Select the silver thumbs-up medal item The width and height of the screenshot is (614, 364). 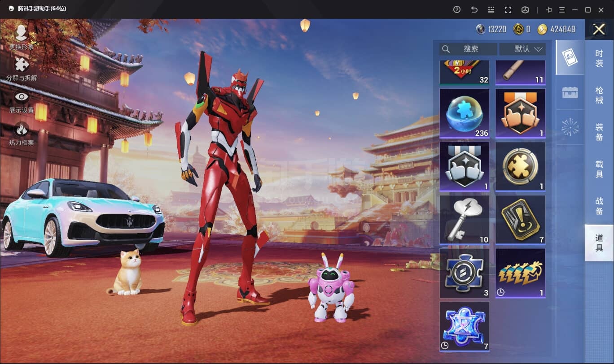click(465, 167)
